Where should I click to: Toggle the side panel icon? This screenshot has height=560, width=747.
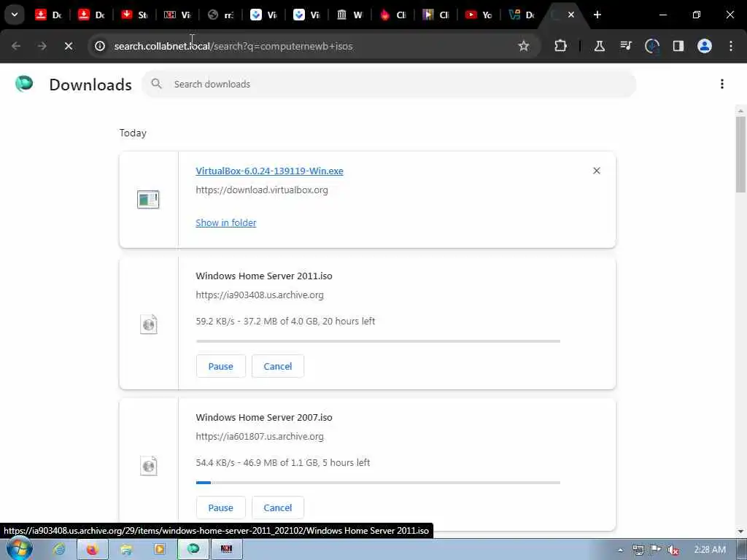click(x=678, y=46)
